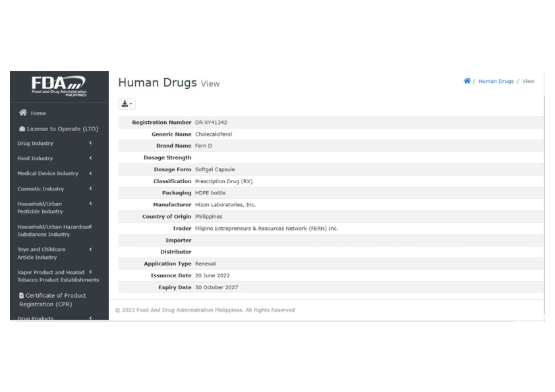
Task: Click the Expiry Date label
Action: [175, 287]
